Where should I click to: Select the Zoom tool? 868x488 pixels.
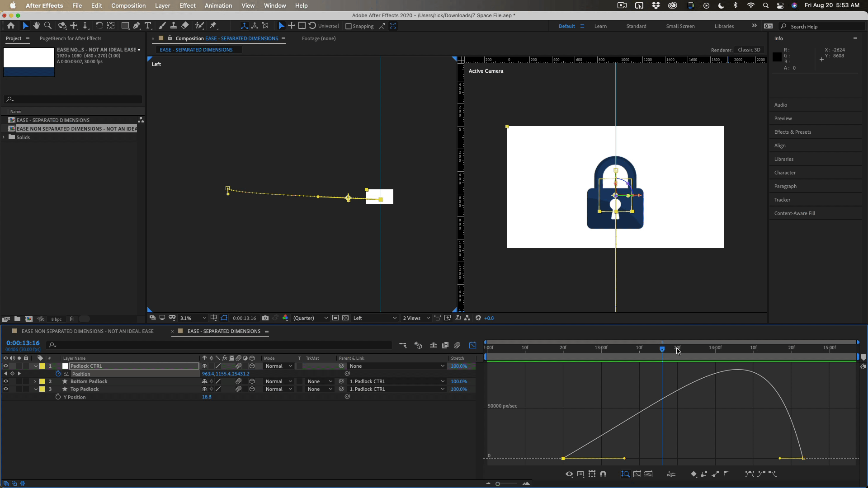click(x=48, y=26)
